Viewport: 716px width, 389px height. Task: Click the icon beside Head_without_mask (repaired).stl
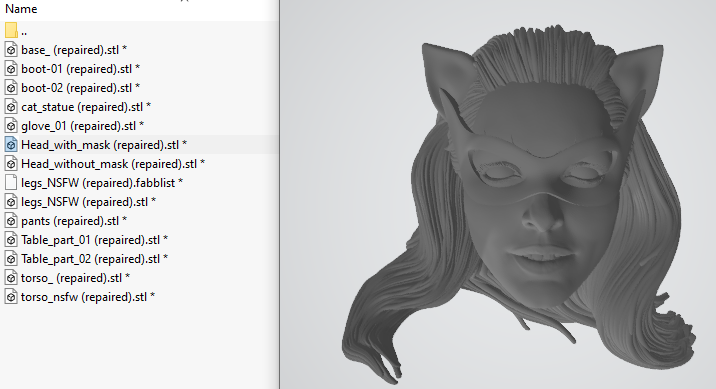[x=11, y=164]
